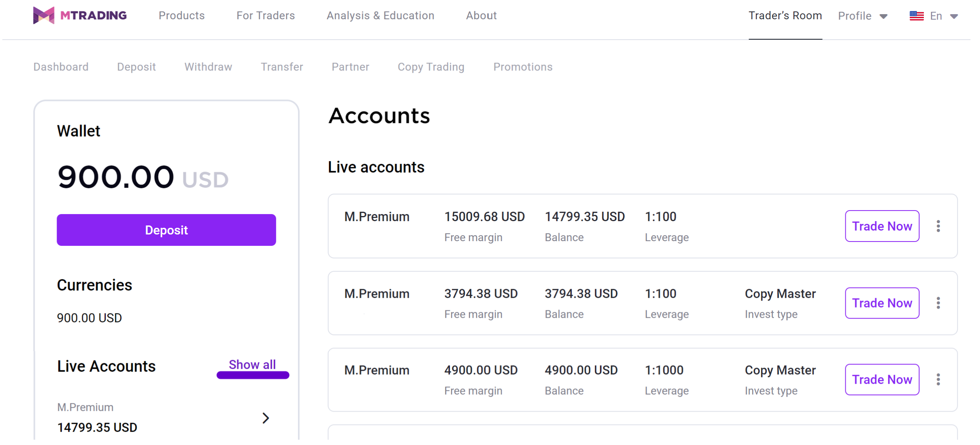Click Trade Now for 15009.68 USD account

[881, 226]
